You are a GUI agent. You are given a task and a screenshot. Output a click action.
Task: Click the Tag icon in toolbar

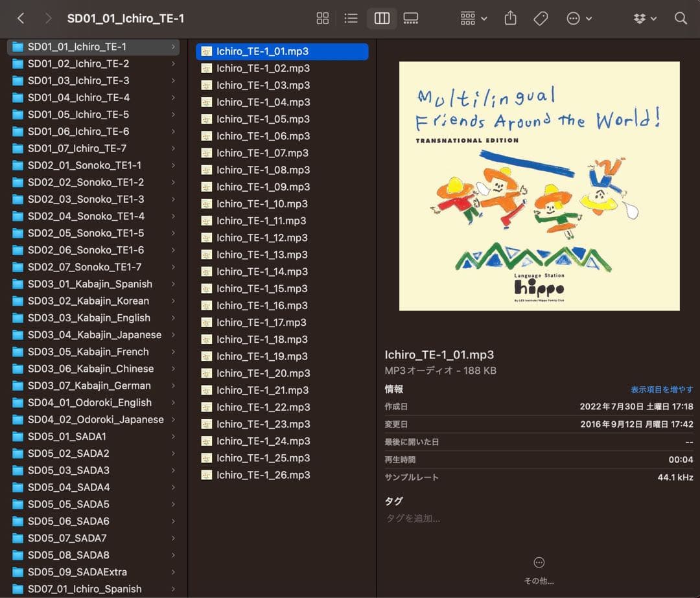pos(541,18)
